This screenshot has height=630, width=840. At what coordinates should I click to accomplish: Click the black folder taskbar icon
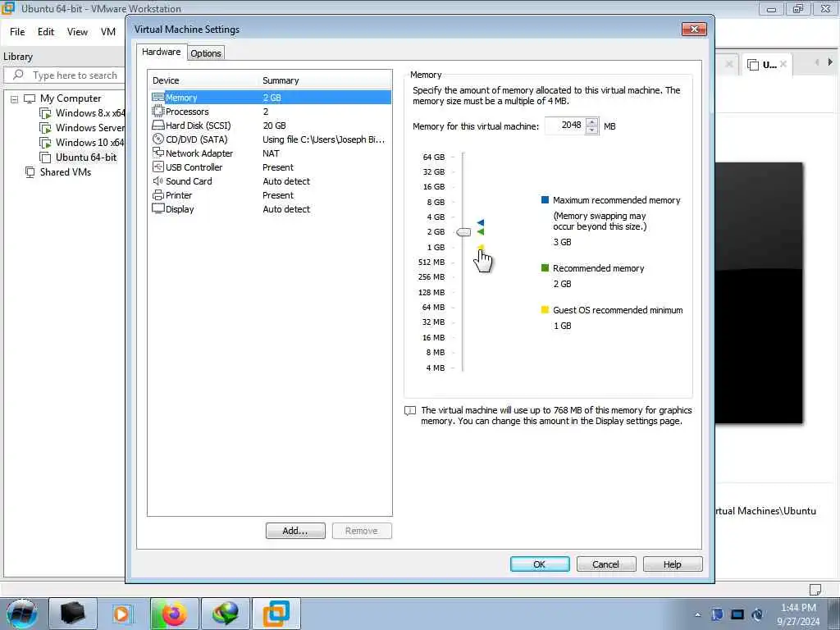point(72,614)
